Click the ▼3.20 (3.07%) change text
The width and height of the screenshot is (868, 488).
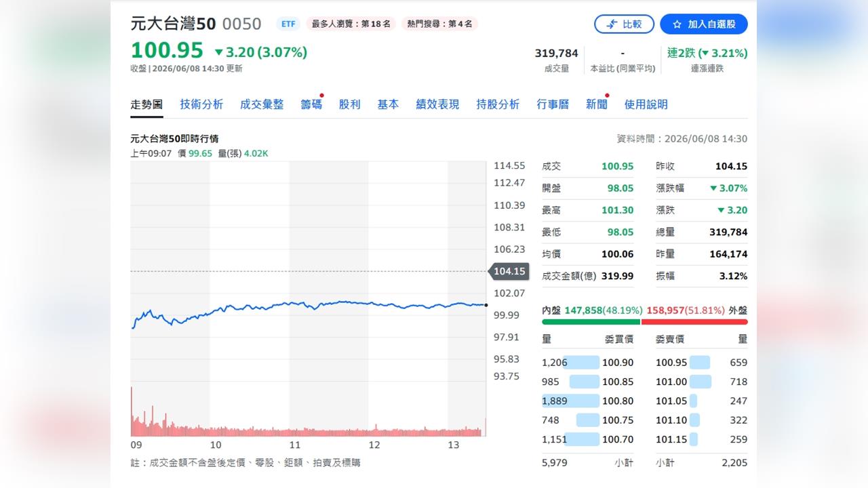[x=261, y=52]
